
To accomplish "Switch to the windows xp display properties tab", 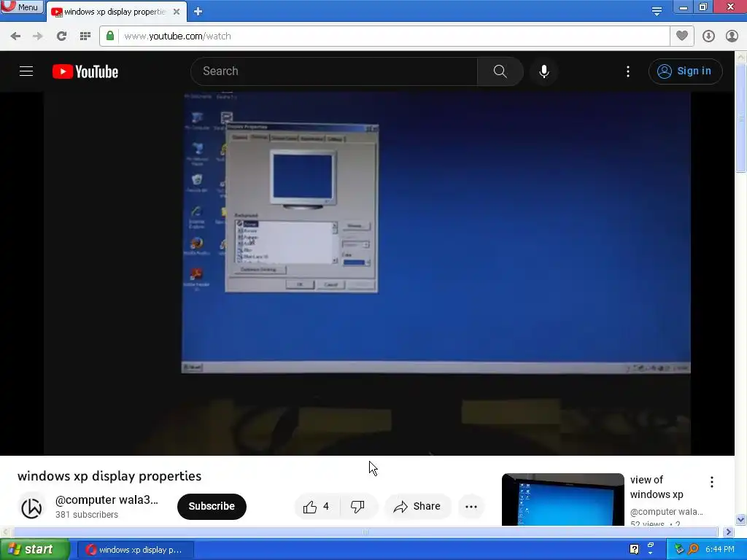I will [115, 12].
